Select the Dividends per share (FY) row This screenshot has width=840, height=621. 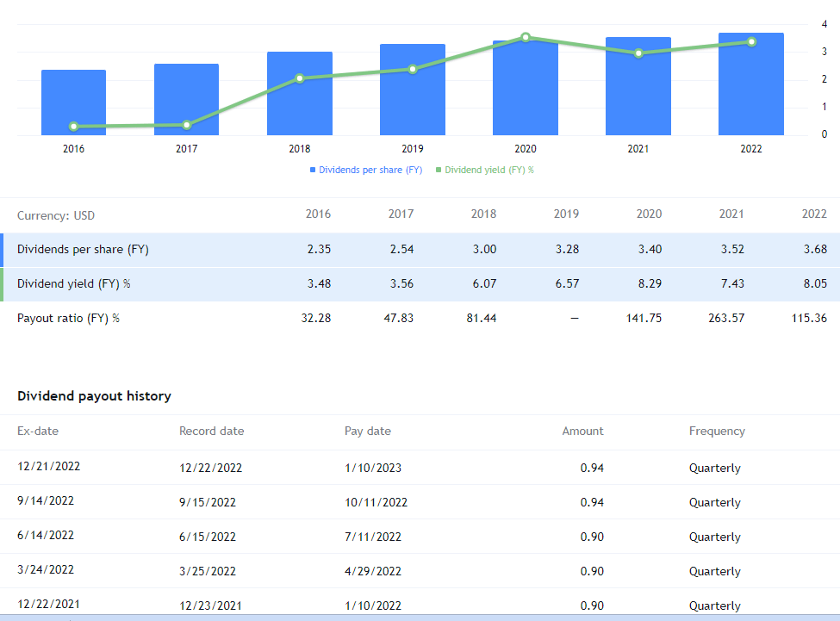pyautogui.click(x=85, y=249)
